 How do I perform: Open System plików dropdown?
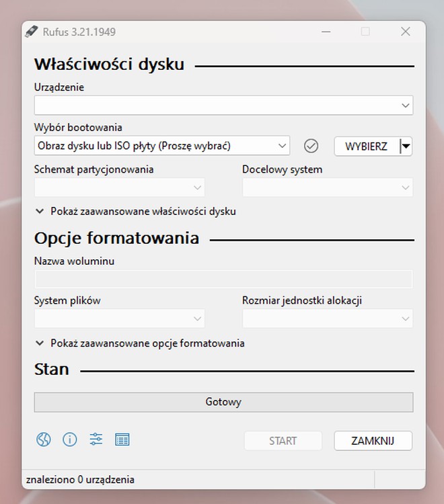[119, 319]
